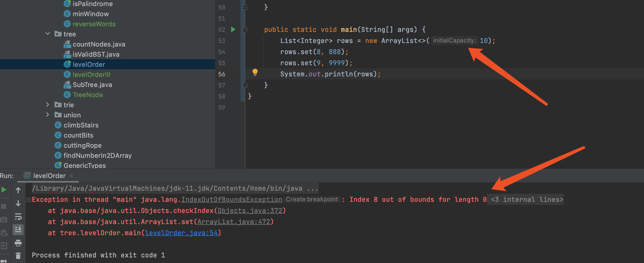Click the run gutter arrow beside main method
644x263 pixels.
233,30
